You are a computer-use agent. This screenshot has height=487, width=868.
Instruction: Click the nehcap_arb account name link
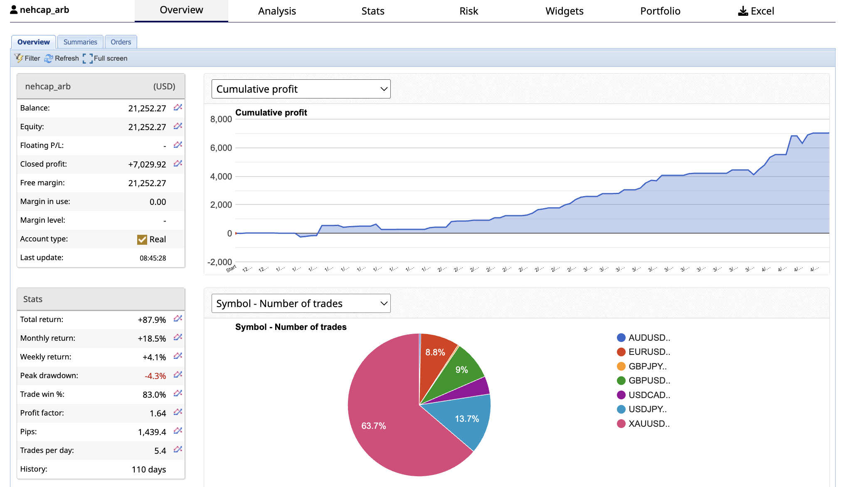point(44,10)
